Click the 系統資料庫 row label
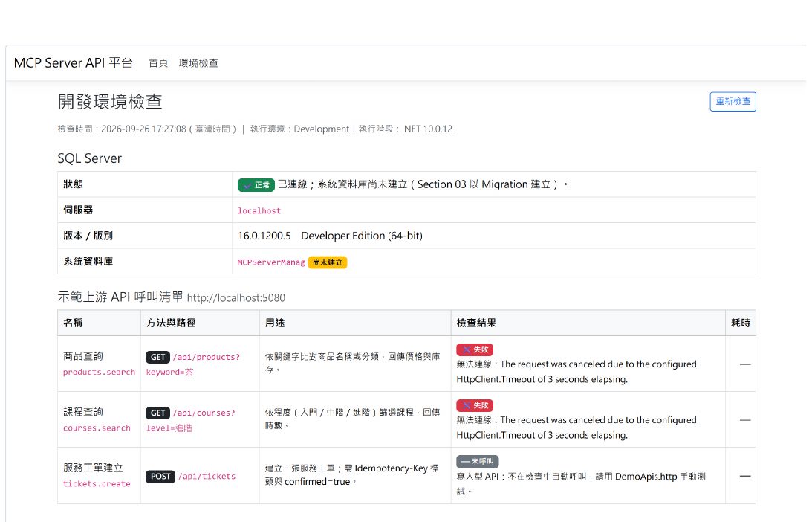Viewport: 812px width, 522px height. click(88, 262)
